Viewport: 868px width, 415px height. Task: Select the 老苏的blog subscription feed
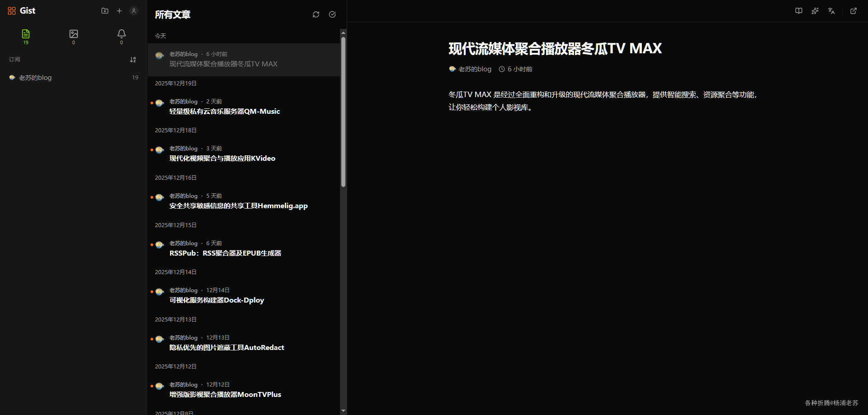74,78
